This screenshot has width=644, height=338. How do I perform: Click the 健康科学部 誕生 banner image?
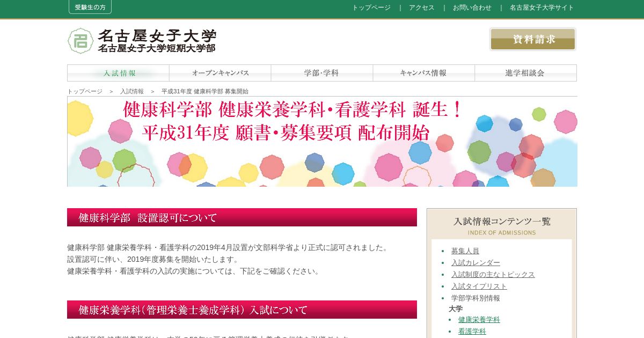(x=322, y=142)
